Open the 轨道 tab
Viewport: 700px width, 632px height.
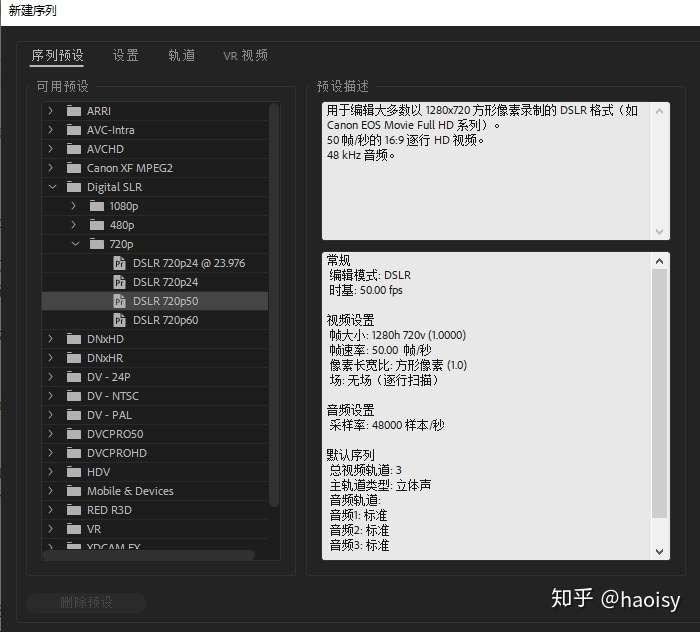tap(182, 55)
